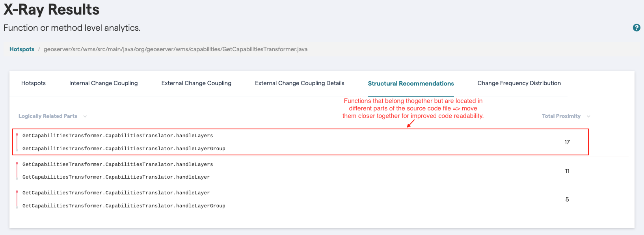The image size is (644, 235).
Task: Select the Structural Recommendations tab
Action: (411, 84)
